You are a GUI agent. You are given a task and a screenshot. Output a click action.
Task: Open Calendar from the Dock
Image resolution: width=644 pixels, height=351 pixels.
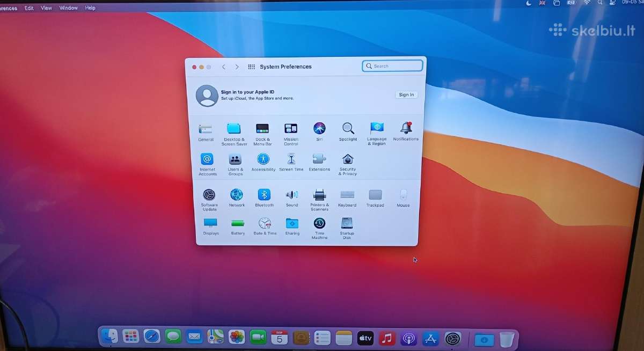click(x=279, y=337)
